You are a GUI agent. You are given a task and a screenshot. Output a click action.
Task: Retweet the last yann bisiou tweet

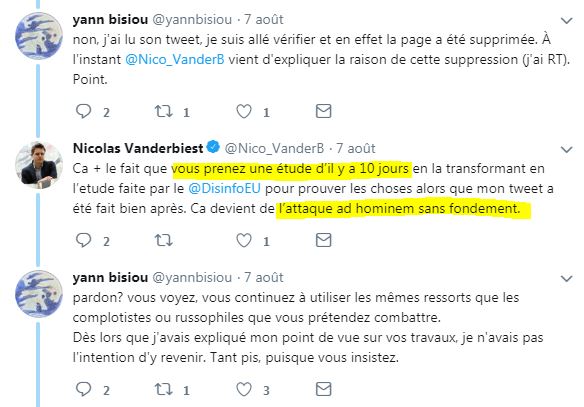point(164,389)
